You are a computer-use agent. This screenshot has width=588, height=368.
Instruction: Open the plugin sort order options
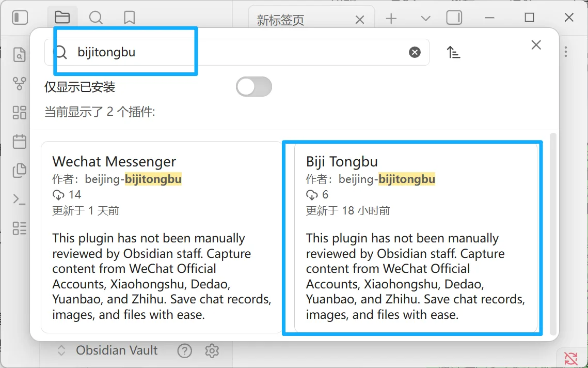coord(453,52)
